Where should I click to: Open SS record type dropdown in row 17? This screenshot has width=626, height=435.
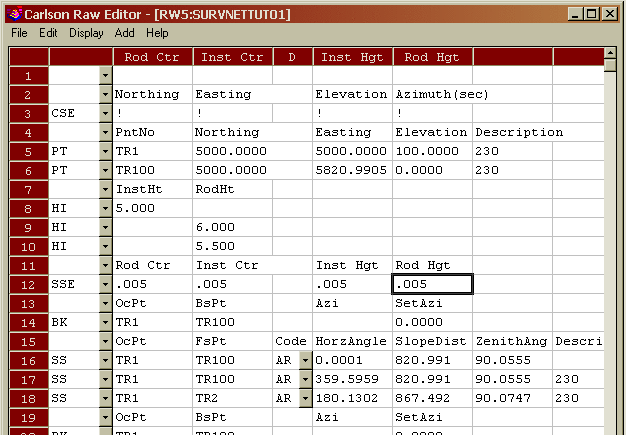click(x=105, y=380)
